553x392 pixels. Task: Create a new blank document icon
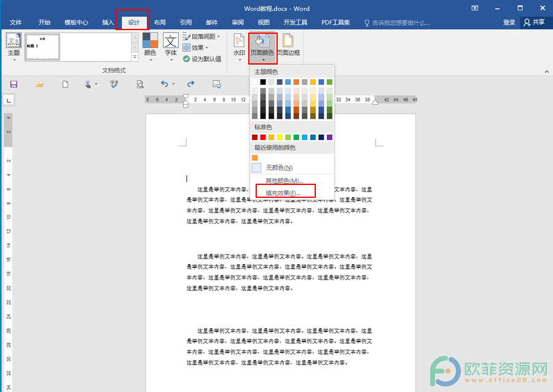click(x=65, y=84)
